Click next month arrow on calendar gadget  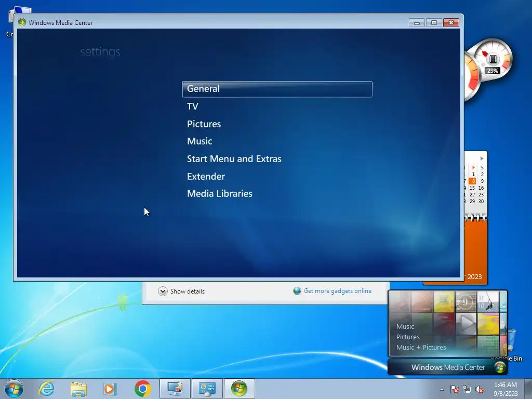pos(482,158)
